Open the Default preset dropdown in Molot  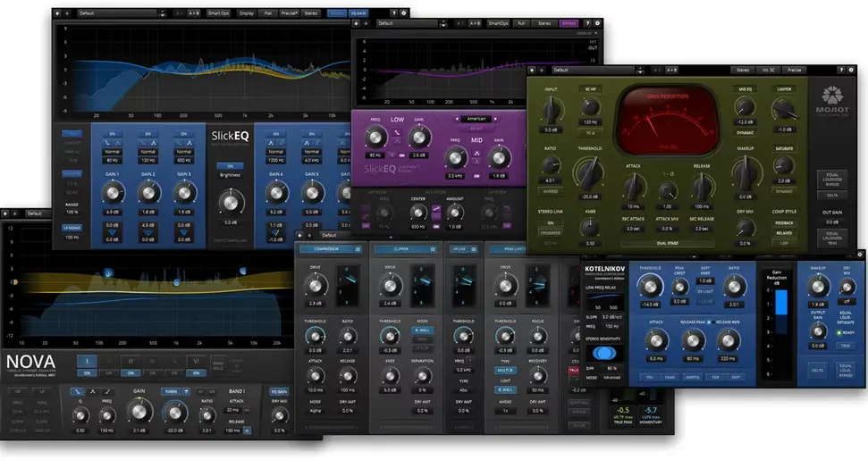click(x=597, y=71)
